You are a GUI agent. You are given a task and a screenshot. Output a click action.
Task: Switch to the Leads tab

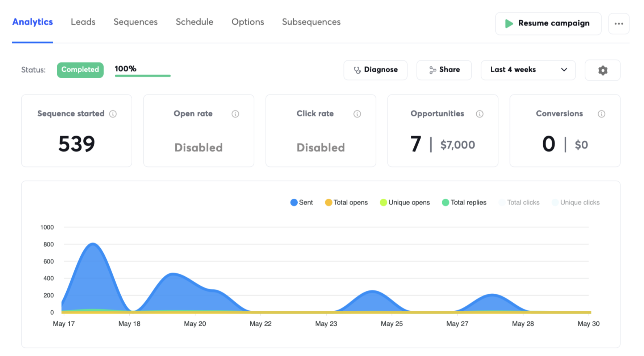pos(83,22)
